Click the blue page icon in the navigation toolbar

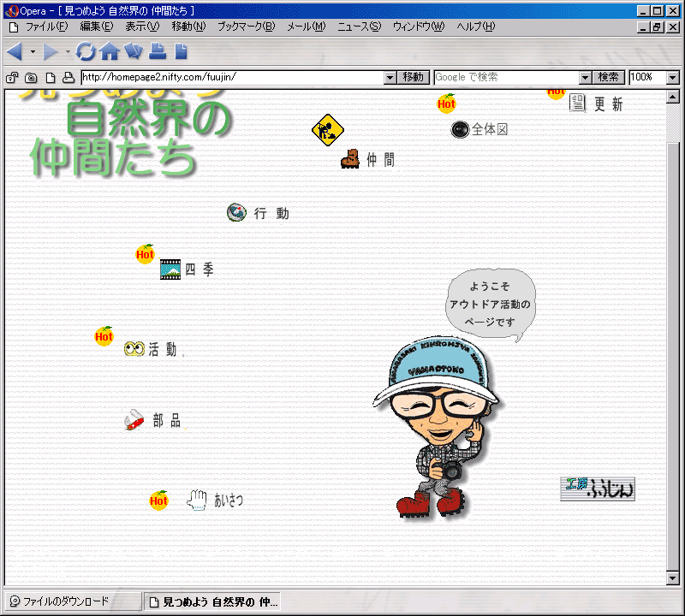click(181, 51)
